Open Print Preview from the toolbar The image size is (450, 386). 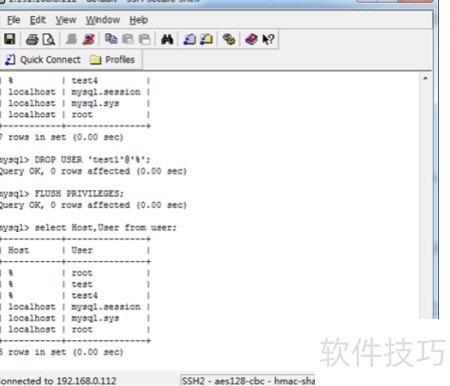point(49,39)
